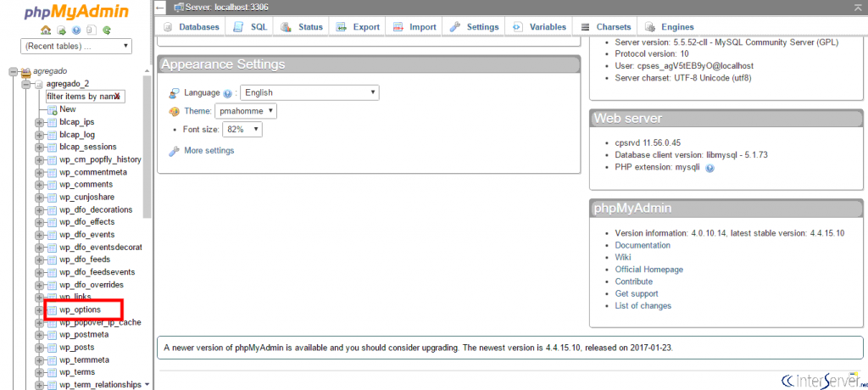Open the Official Homepage link
The width and height of the screenshot is (868, 390).
pos(648,270)
